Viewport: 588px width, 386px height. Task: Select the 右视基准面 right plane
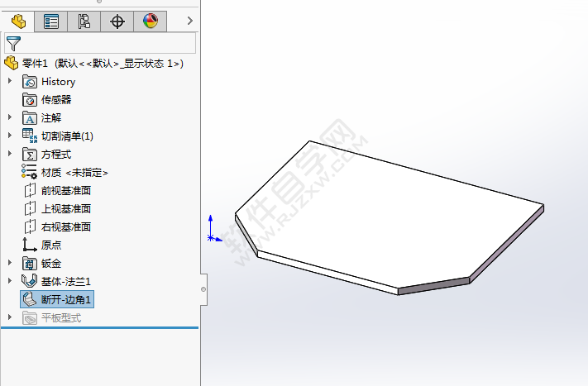(65, 226)
